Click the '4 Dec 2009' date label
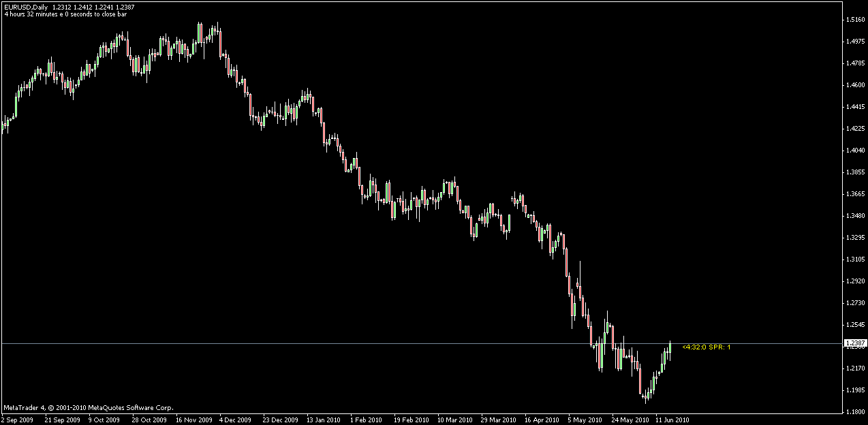This screenshot has width=868, height=425. (x=235, y=420)
